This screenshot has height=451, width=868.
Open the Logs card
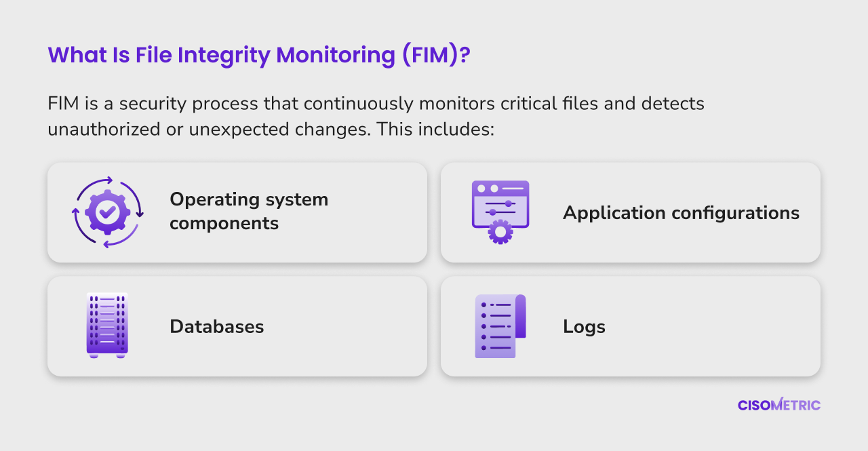631,326
